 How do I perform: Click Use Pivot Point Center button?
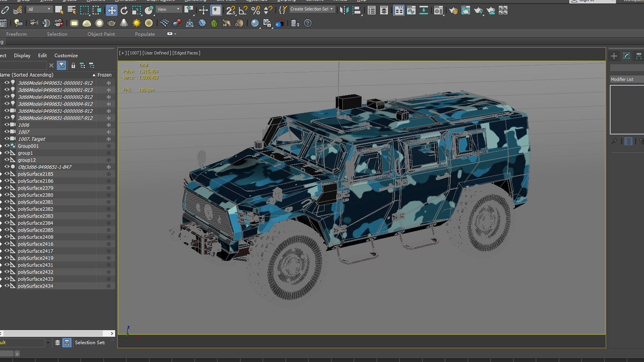tap(189, 10)
